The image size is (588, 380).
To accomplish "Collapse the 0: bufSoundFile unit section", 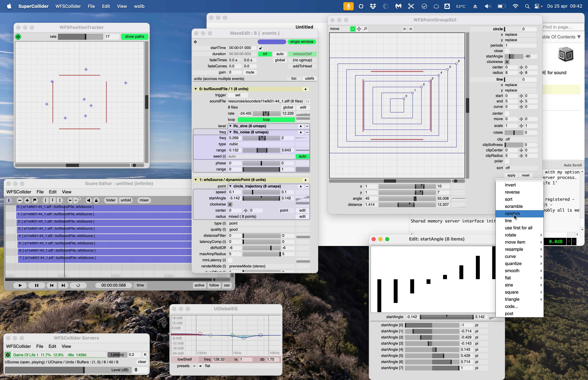I will (196, 89).
